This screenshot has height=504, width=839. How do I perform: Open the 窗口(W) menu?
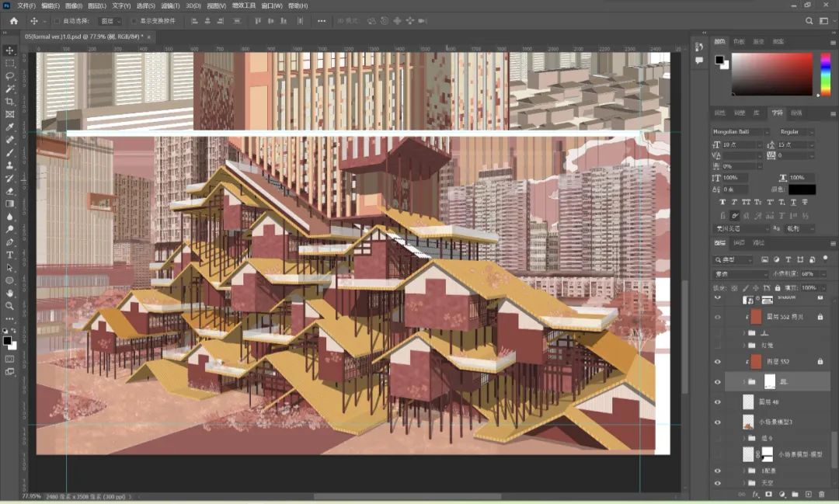272,6
